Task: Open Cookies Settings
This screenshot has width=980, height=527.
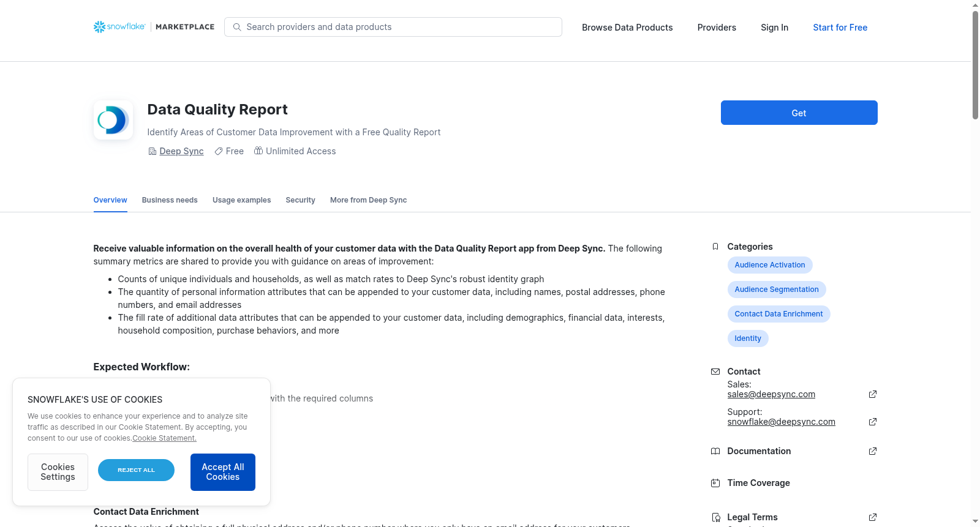Action: [x=58, y=472]
